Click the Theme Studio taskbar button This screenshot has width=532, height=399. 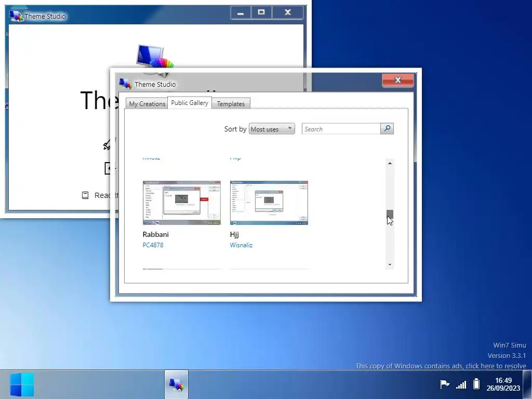tap(177, 384)
